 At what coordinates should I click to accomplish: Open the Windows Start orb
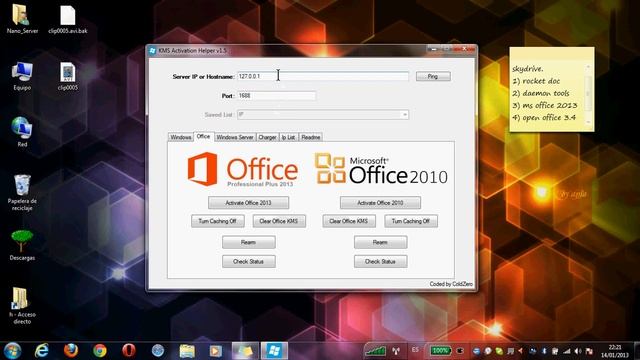click(12, 351)
